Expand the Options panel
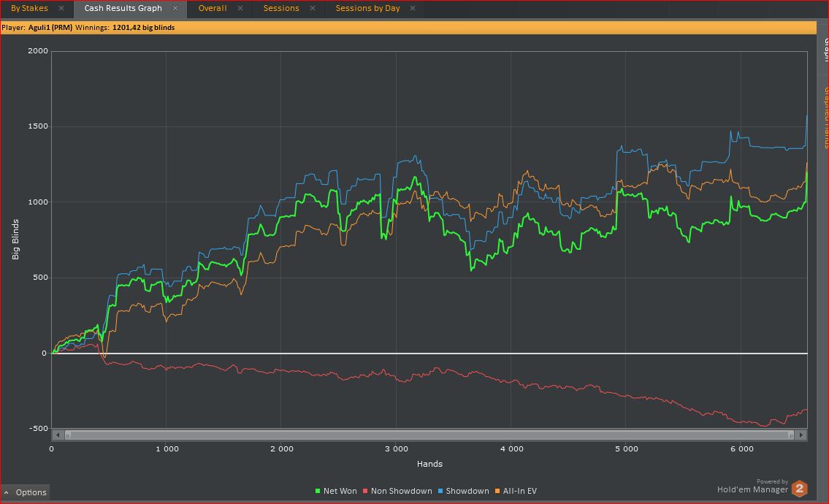 pos(26,492)
